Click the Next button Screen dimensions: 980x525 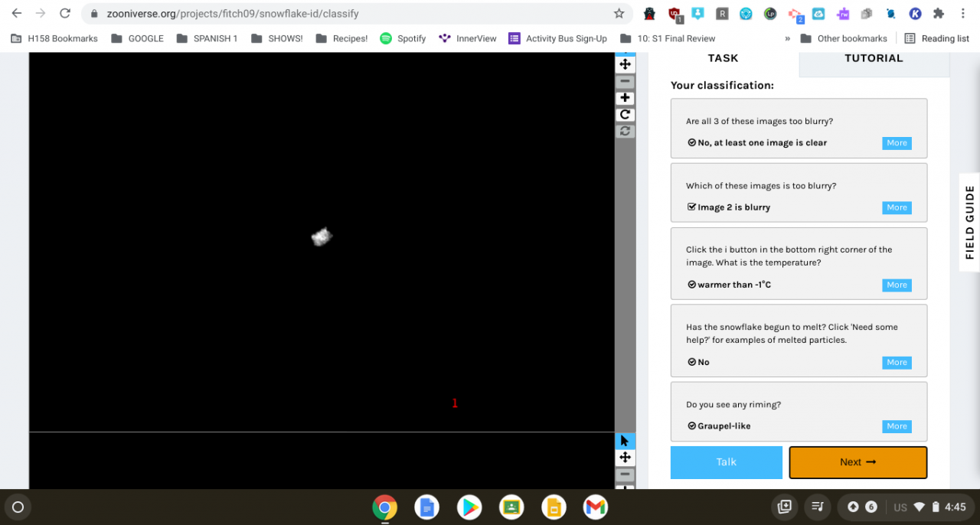point(858,462)
